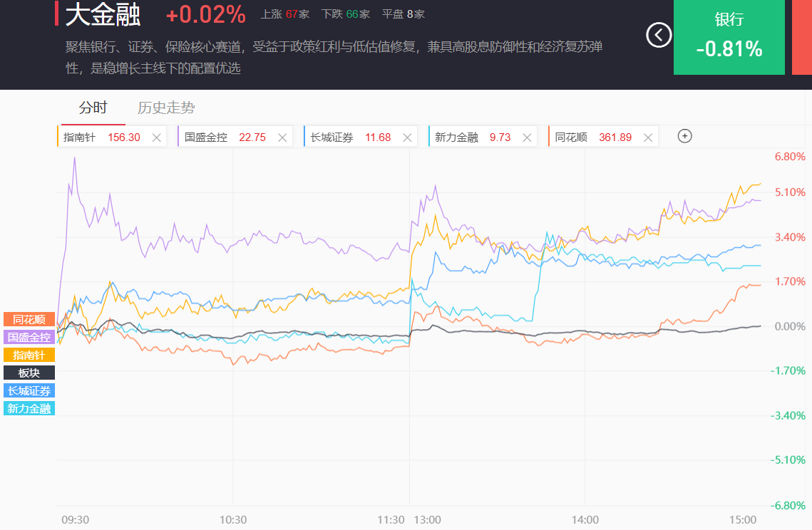
Task: Switch to the 分时 tab
Action: click(93, 108)
